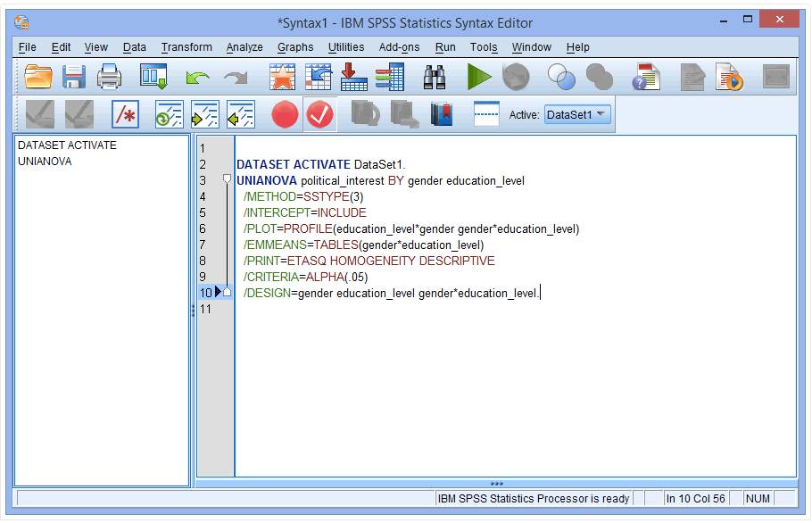
Task: Open the Tools menu
Action: pos(484,47)
